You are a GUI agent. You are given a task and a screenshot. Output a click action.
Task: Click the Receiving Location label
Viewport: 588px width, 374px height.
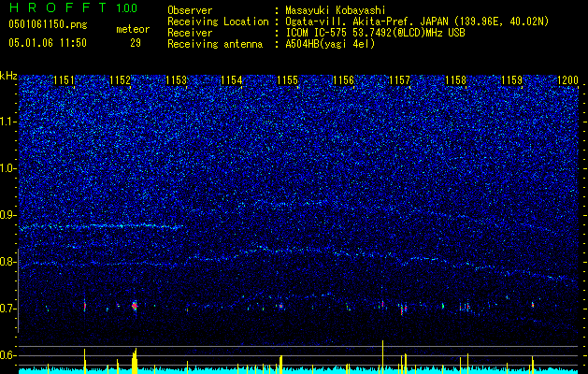[x=218, y=22]
